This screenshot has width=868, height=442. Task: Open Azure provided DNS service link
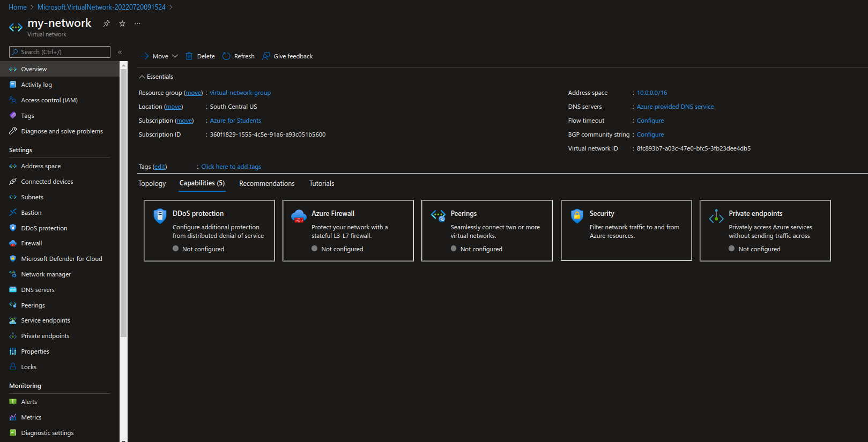[x=675, y=107]
